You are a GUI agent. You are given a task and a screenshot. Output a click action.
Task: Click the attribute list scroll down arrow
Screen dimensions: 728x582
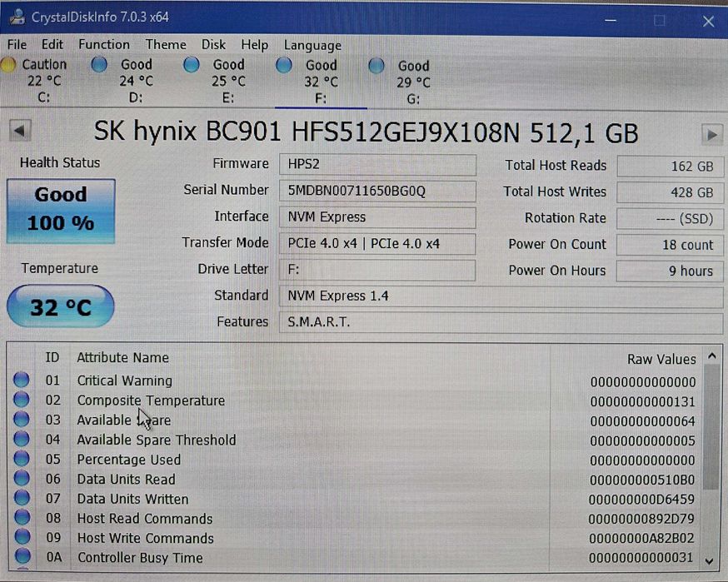710,560
